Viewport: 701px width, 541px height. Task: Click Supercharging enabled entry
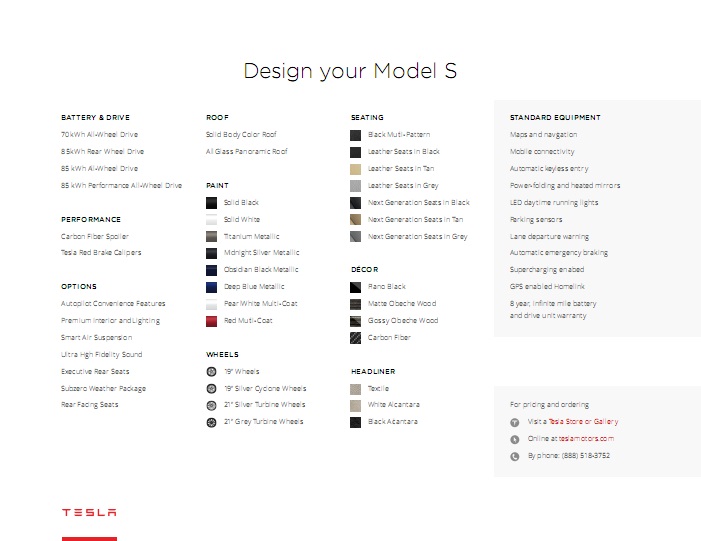tap(547, 270)
